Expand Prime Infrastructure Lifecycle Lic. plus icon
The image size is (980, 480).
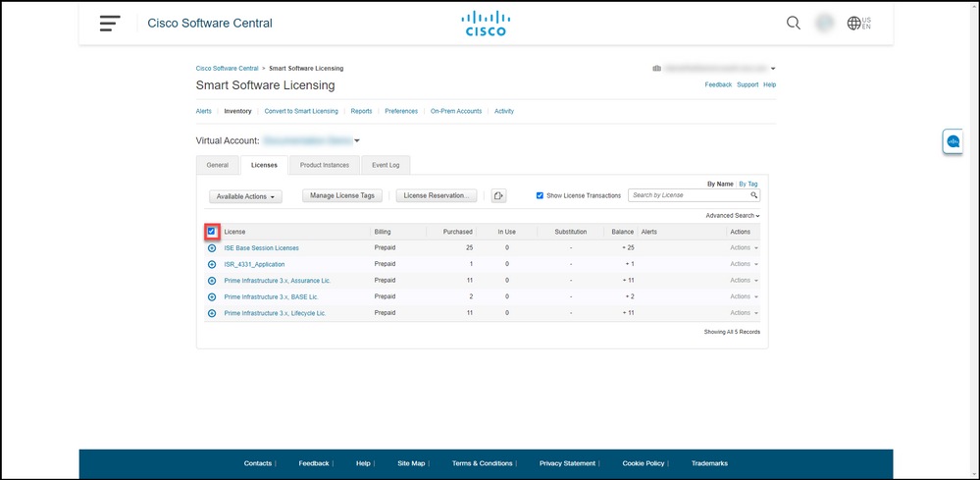click(x=212, y=313)
